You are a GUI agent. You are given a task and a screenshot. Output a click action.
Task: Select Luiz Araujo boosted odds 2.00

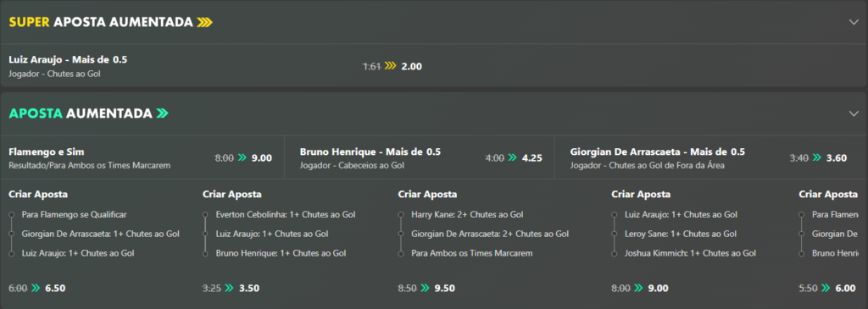click(411, 66)
